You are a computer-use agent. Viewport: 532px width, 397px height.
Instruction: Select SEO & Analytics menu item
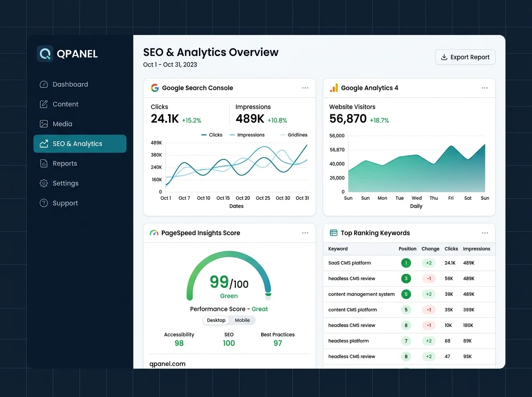pyautogui.click(x=80, y=144)
